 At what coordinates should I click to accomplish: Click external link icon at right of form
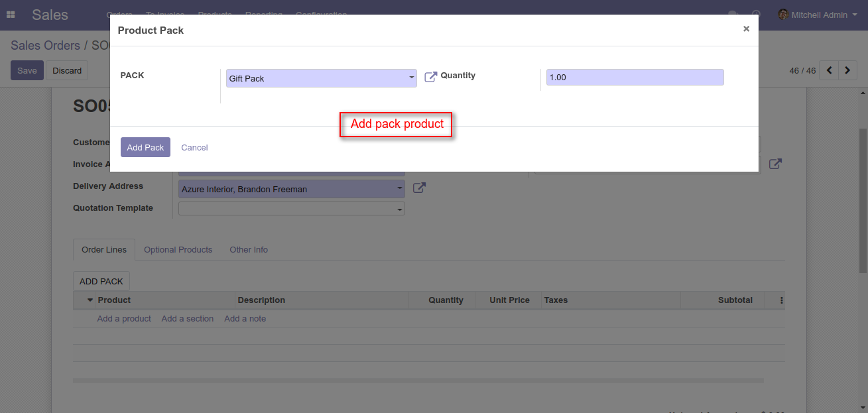775,164
